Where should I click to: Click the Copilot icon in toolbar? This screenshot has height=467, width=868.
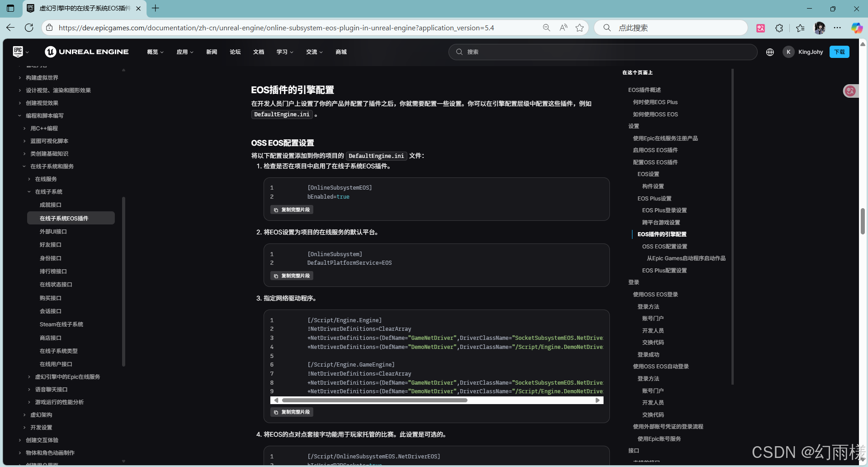[x=857, y=28]
